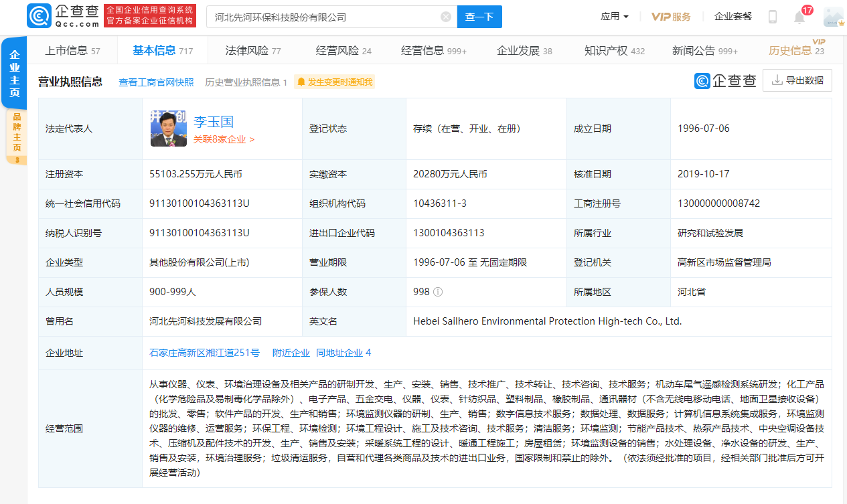Screen dimensions: 847x504
Task: Select 核准日期 value 2019-10-17
Action: coord(704,174)
